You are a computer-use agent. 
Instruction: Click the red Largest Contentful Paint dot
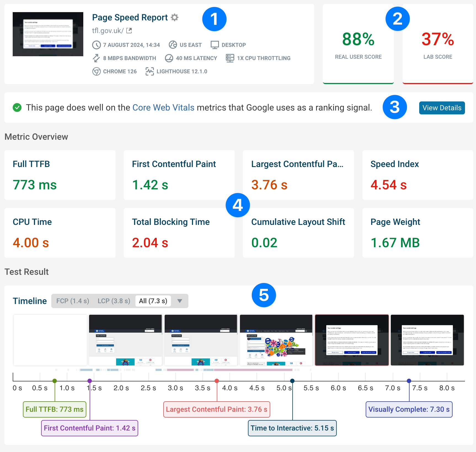click(217, 381)
